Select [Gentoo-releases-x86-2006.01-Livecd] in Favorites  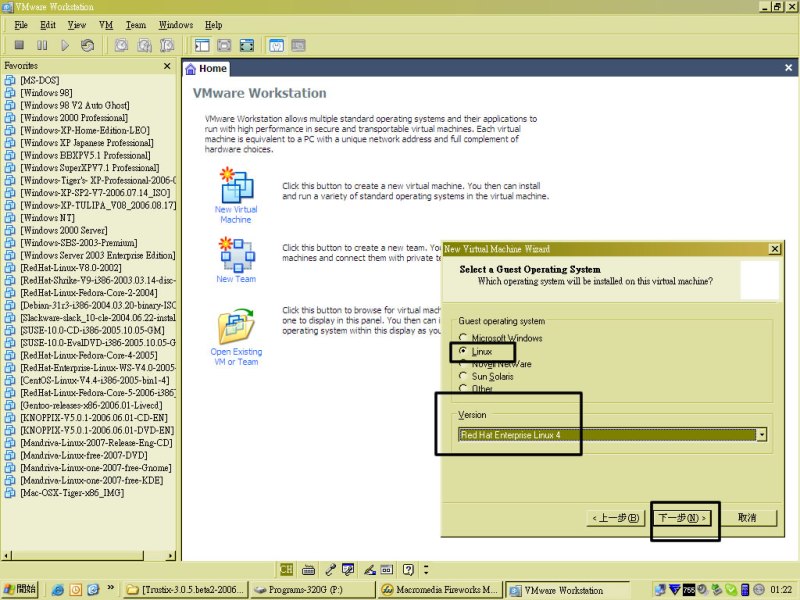tap(91, 406)
